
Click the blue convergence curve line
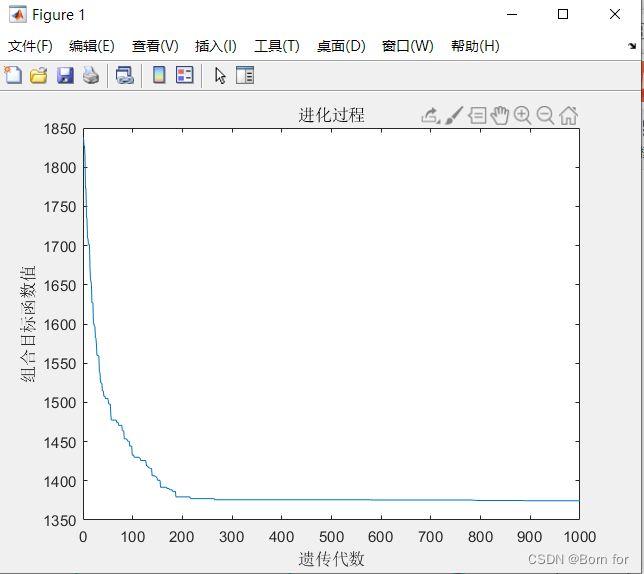coord(329,500)
